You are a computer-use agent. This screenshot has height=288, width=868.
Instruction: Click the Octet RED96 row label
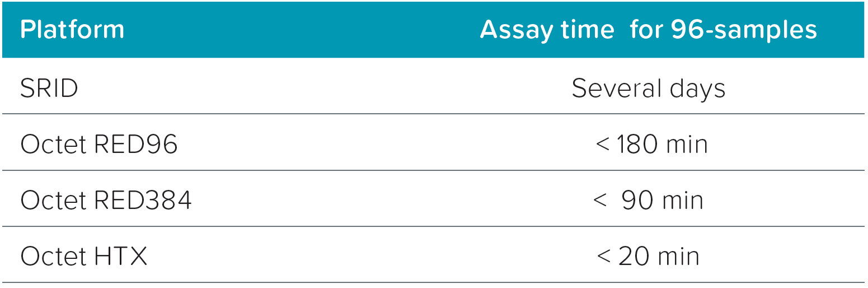[x=99, y=145]
